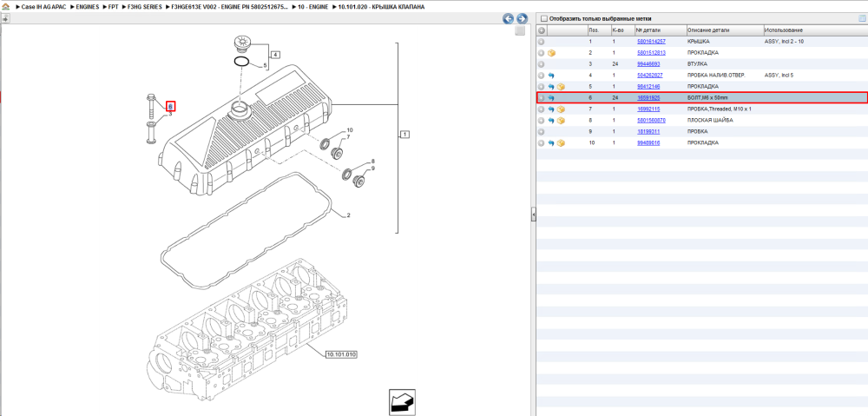Go to next diagram with right arrow
Screen dimensions: 868x416
point(521,19)
